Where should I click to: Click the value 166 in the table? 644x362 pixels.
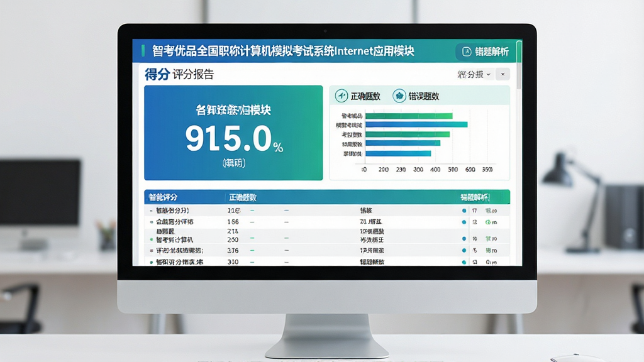pos(233,222)
